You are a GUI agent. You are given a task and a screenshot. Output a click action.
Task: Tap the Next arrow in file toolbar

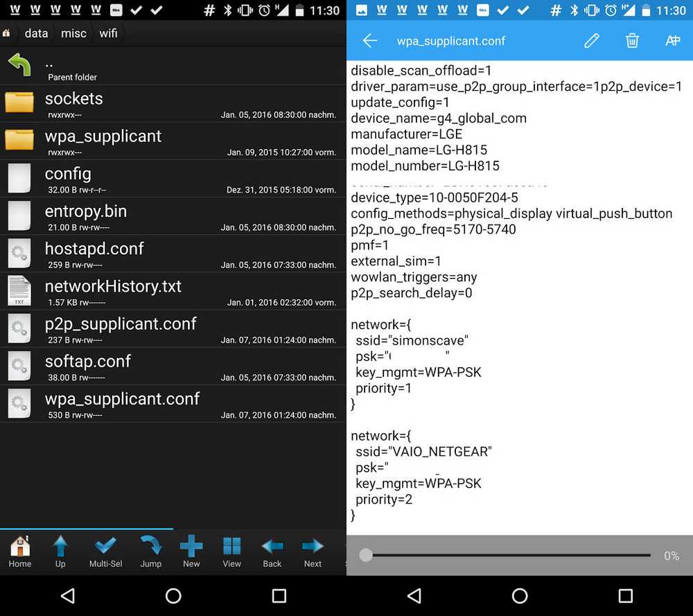(313, 551)
